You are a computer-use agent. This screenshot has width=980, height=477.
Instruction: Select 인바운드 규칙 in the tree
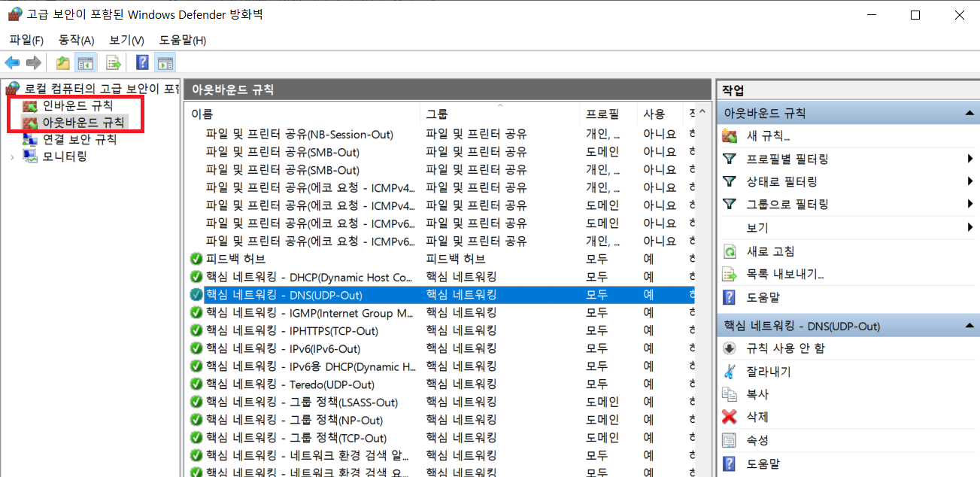tap(77, 105)
